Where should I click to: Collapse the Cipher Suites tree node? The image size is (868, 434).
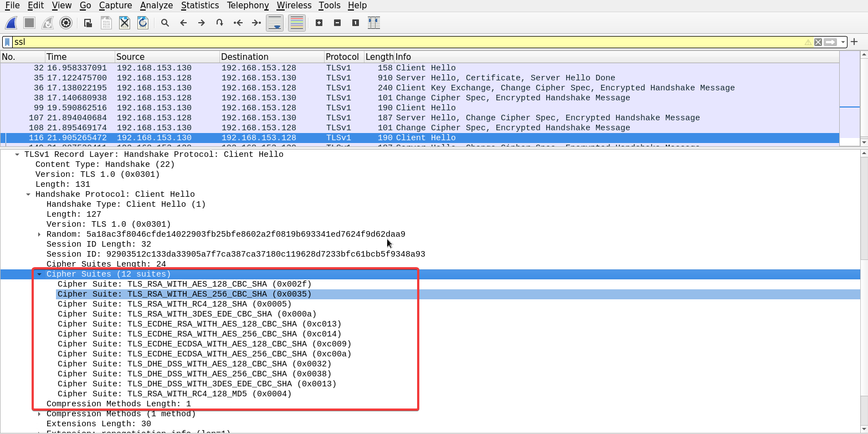tap(39, 274)
